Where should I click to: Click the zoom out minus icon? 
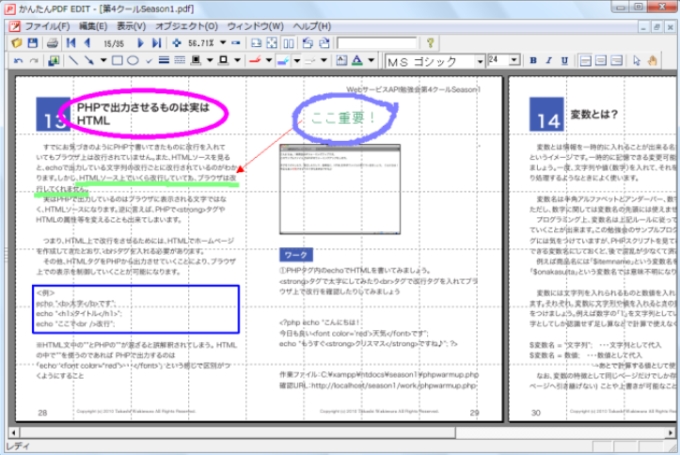(x=235, y=43)
